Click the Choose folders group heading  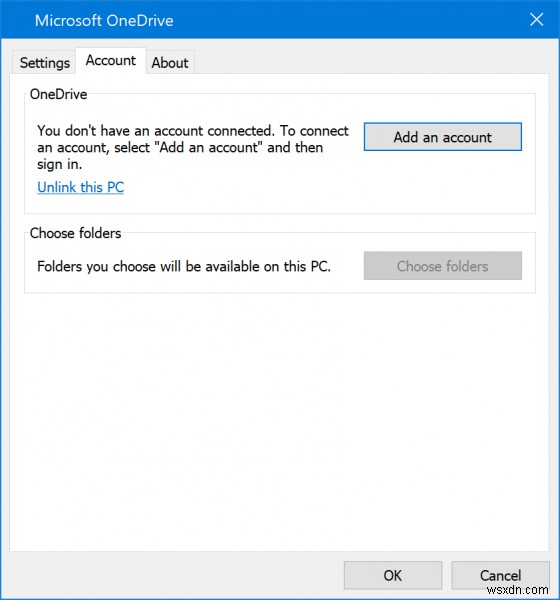pos(75,233)
